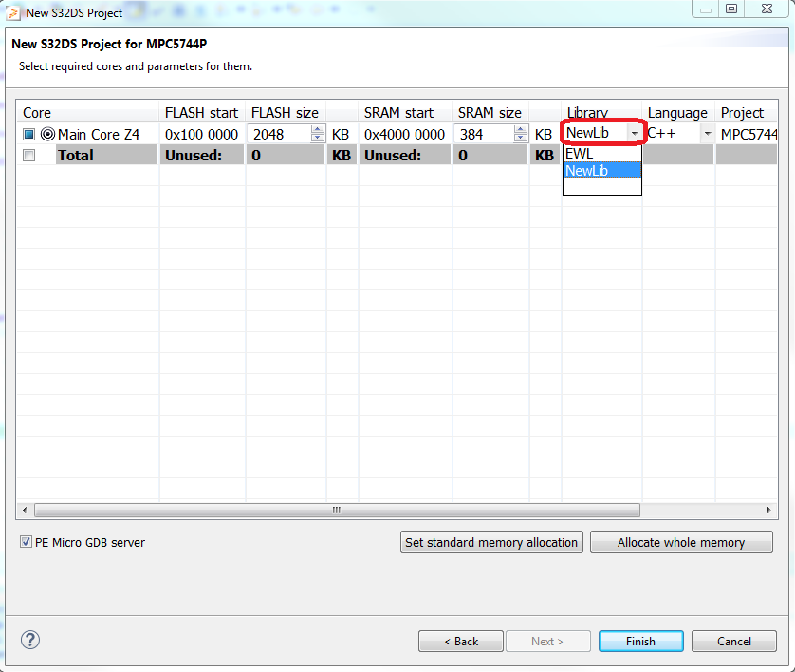Click the Project column header

click(747, 113)
